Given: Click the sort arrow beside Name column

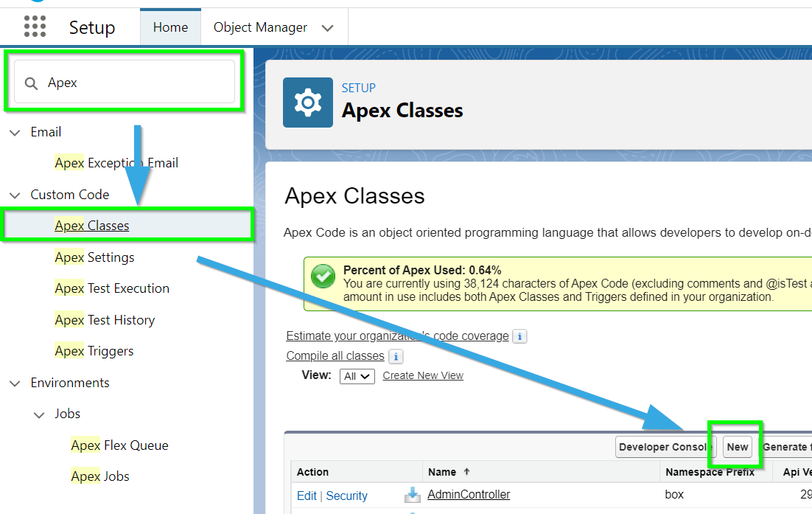Looking at the screenshot, I should click(466, 471).
